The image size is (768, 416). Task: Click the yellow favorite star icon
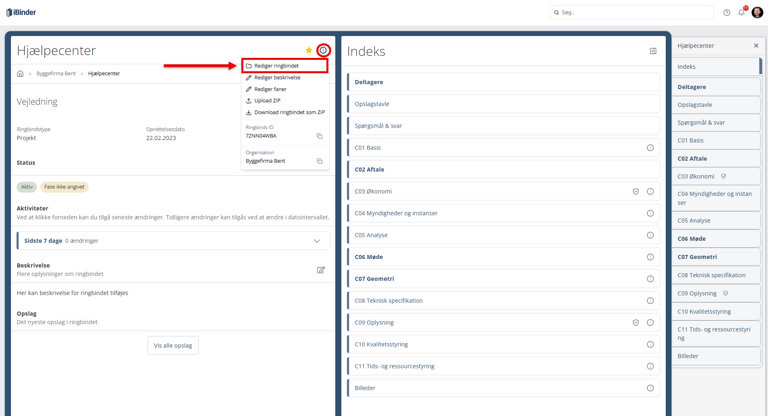point(309,50)
